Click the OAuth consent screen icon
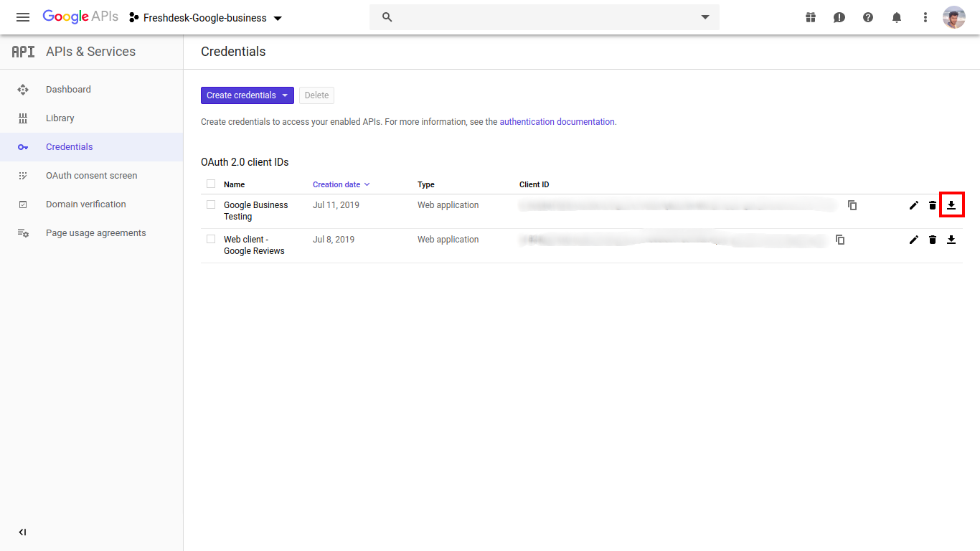The image size is (980, 551). (x=23, y=176)
